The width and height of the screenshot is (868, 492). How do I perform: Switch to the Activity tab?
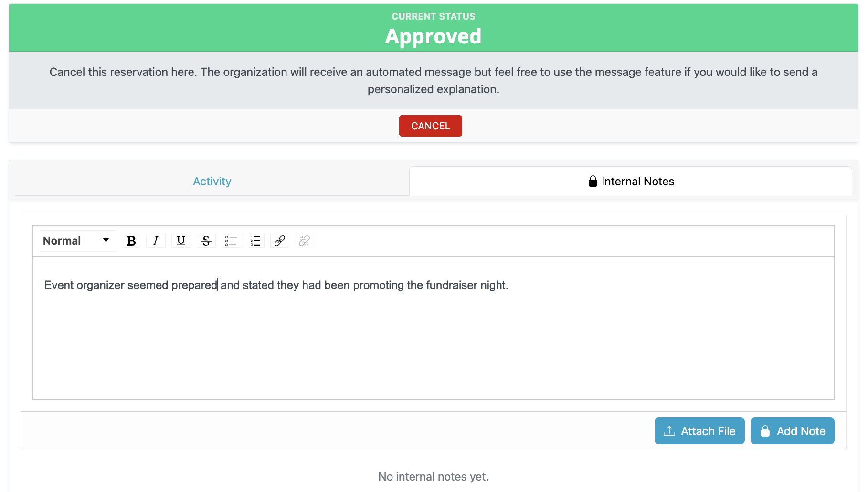pos(212,182)
